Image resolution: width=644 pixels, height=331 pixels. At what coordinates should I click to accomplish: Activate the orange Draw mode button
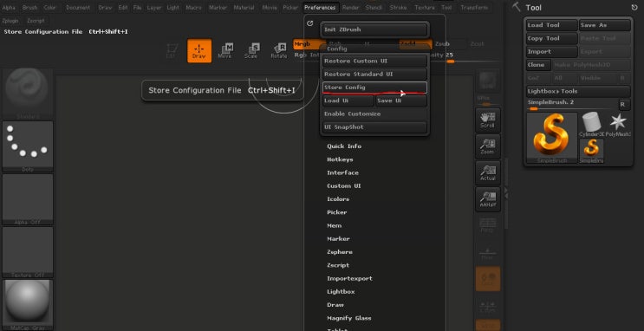(x=199, y=51)
